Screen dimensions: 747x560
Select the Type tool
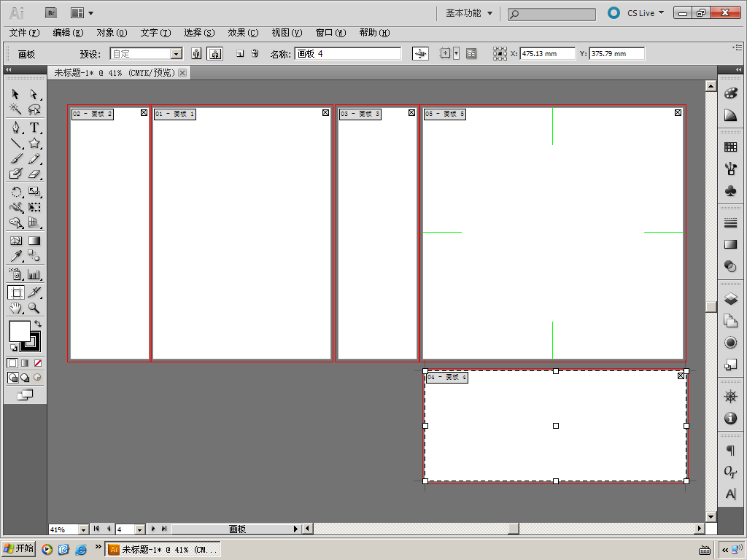(x=34, y=128)
